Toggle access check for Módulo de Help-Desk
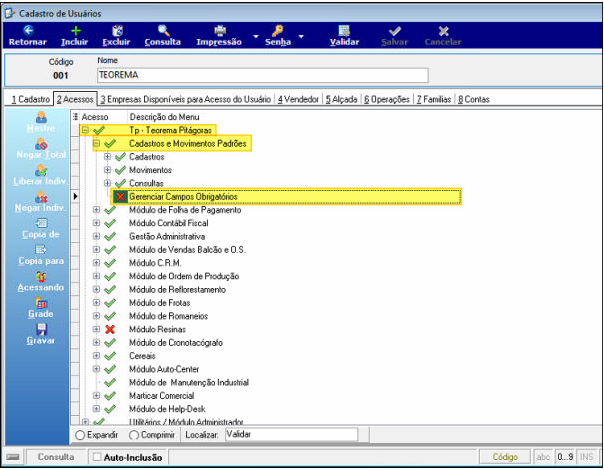Image resolution: width=604 pixels, height=470 pixels. [110, 409]
